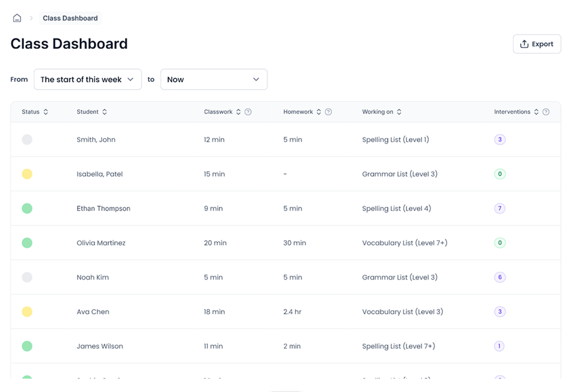Click Ava Chen's 2.4 hr homework value
576x392 pixels.
[x=292, y=311]
